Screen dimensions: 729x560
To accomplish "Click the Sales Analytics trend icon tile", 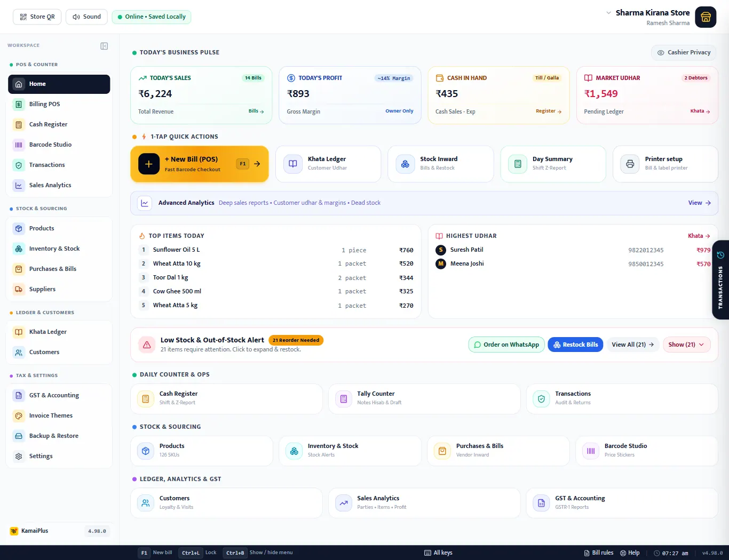I will 344,503.
